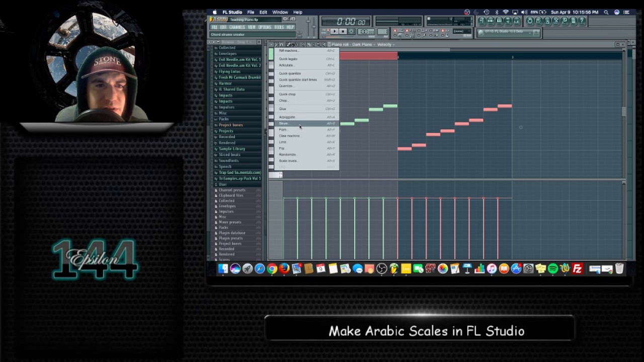Click the volume speaker menu bar icon
Image resolution: width=644 pixels, height=362 pixels.
[x=524, y=12]
